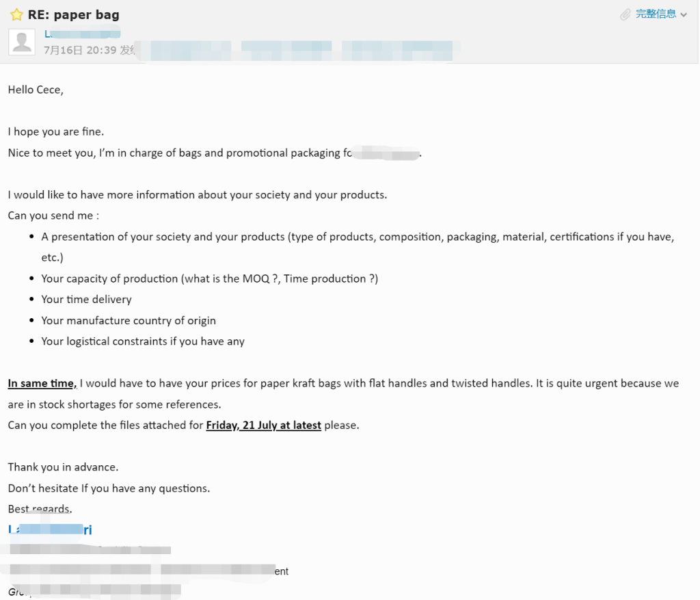Click the underlined 'In same time' text

42,383
